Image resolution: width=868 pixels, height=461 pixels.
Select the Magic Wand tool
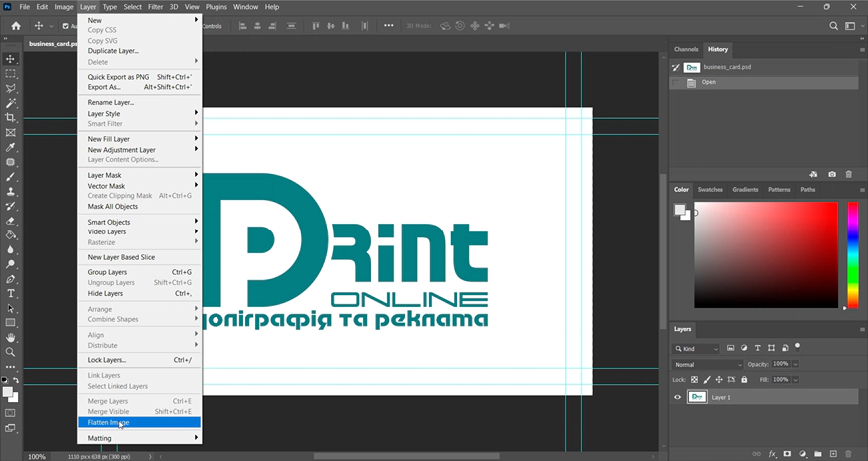tap(11, 103)
